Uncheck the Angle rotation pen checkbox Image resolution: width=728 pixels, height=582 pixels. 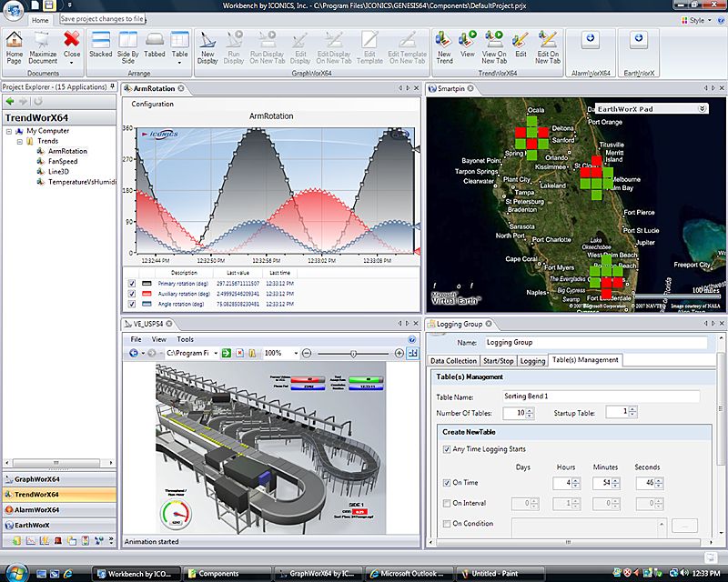pyautogui.click(x=131, y=304)
